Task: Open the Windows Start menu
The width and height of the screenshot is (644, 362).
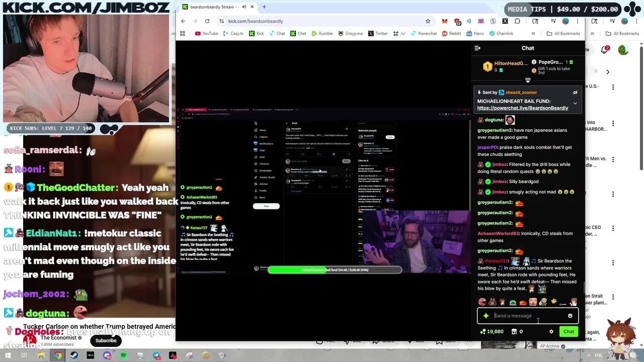Action: 8,356
